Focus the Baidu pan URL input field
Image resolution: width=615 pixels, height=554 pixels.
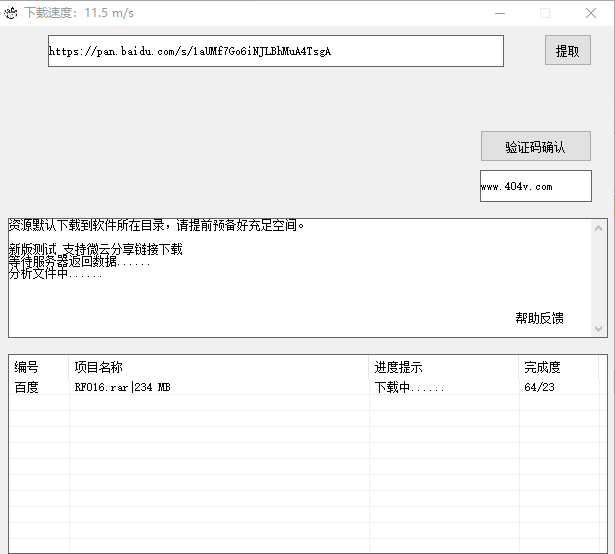pyautogui.click(x=275, y=51)
